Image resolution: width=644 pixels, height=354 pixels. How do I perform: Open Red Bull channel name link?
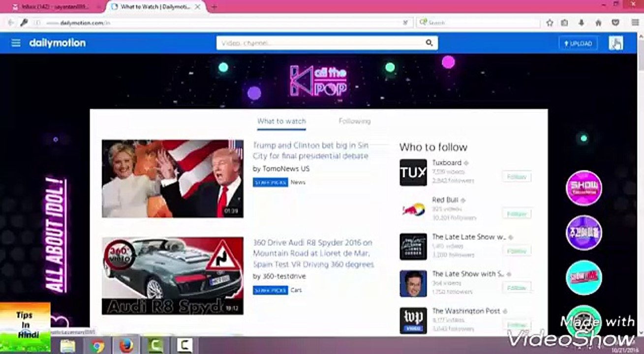coord(445,200)
